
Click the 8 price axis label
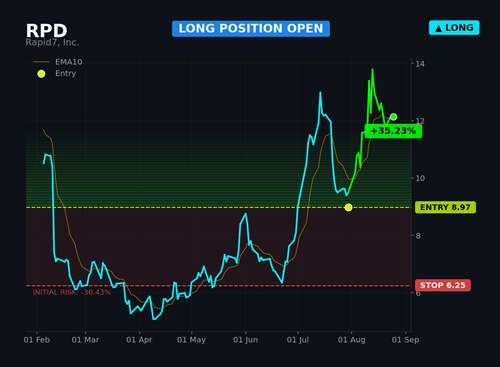coord(418,236)
